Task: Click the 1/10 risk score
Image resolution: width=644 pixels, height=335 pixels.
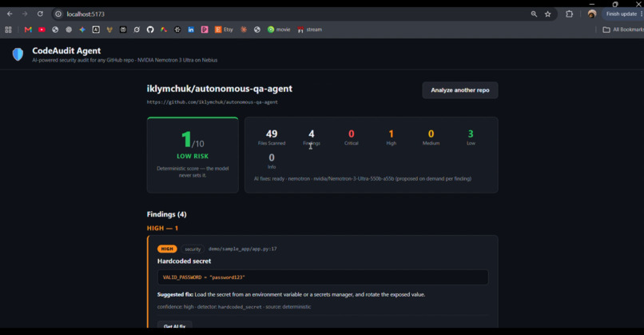Action: (x=193, y=139)
